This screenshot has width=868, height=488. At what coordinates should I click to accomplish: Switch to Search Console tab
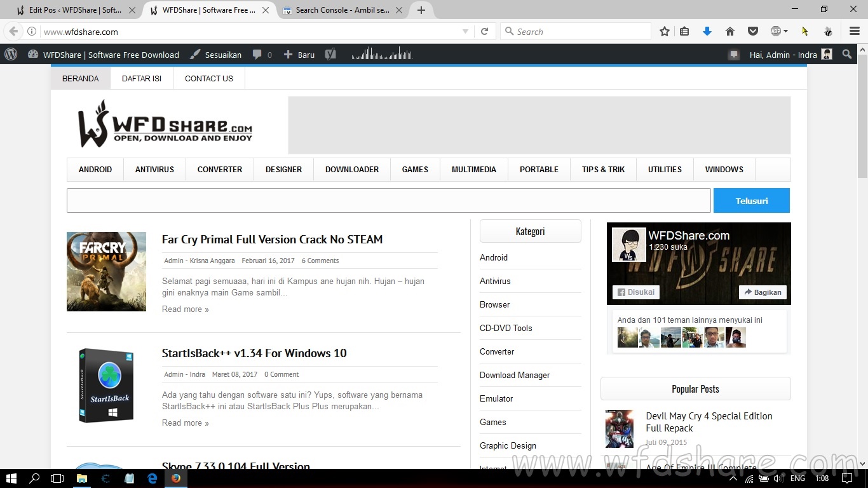coord(342,10)
